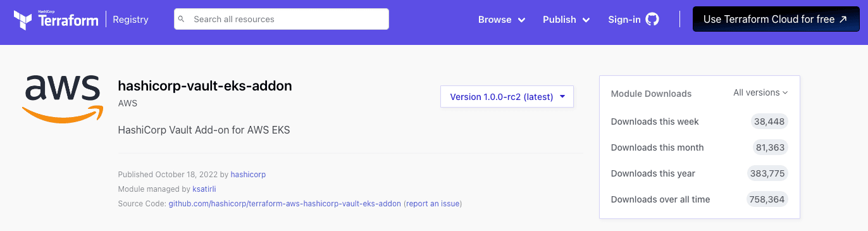Open the Version 1.0.0-rc2 dropdown
Viewport: 868px width, 231px height.
507,97
